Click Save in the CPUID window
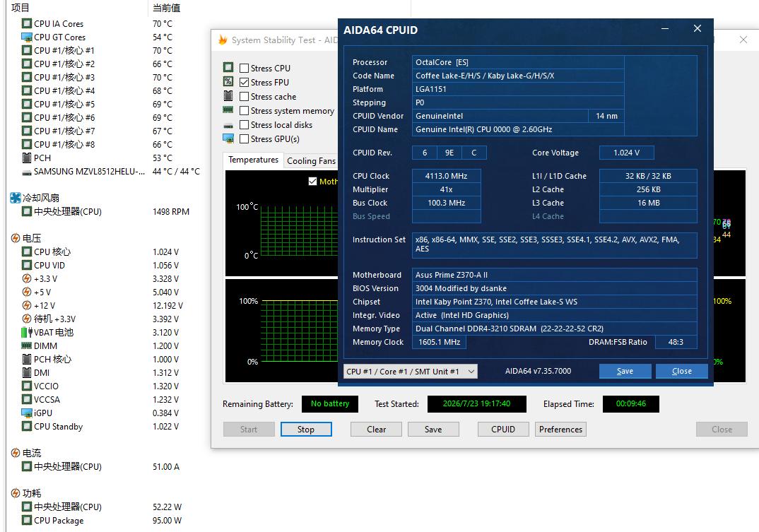The height and width of the screenshot is (532, 759). (x=625, y=372)
